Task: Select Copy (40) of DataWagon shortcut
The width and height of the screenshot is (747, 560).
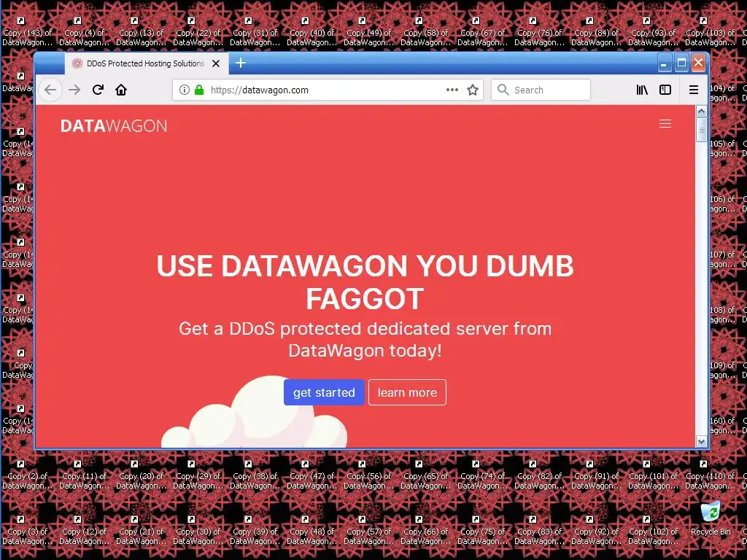Action: tap(312, 32)
